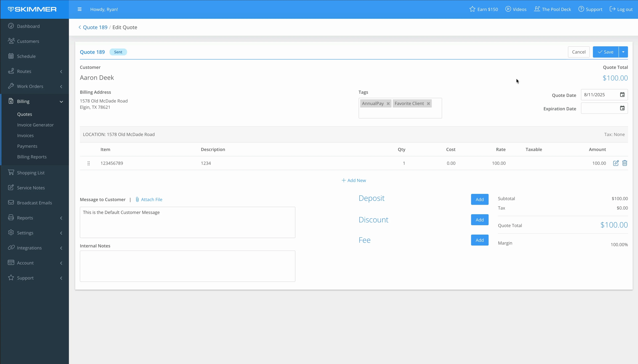Screen dimensions: 638x364
Task: Click the Support question mark icon in header
Action: 581,9
